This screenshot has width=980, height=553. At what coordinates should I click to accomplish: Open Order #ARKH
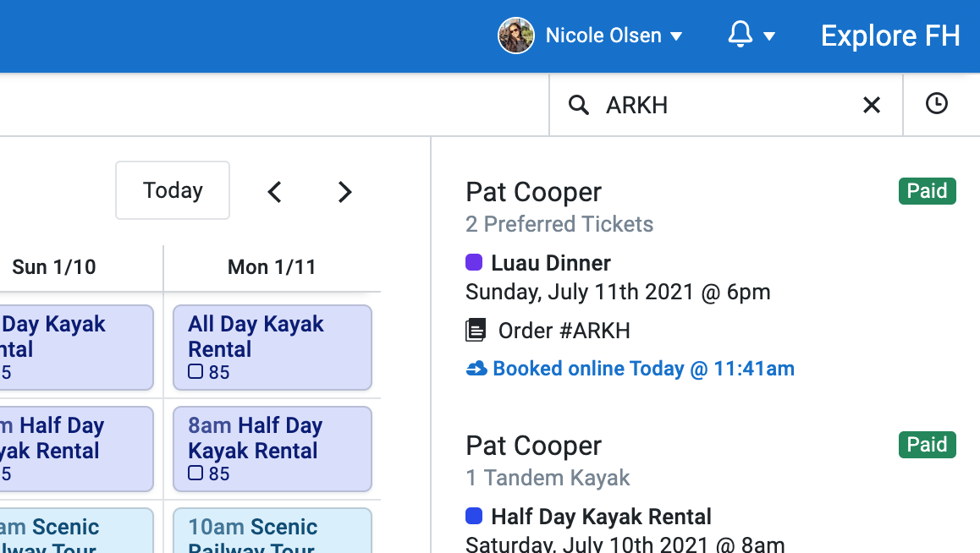[x=564, y=331]
